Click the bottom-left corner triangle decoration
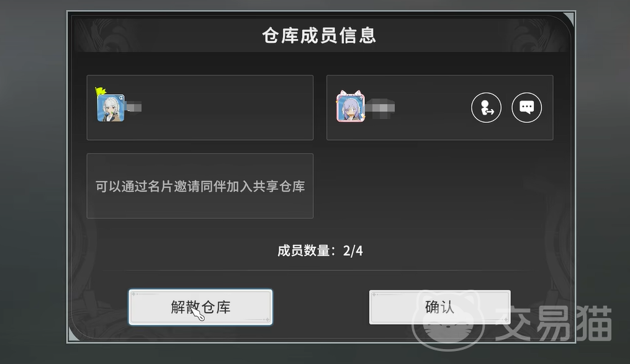This screenshot has height=364, width=630. [x=73, y=335]
